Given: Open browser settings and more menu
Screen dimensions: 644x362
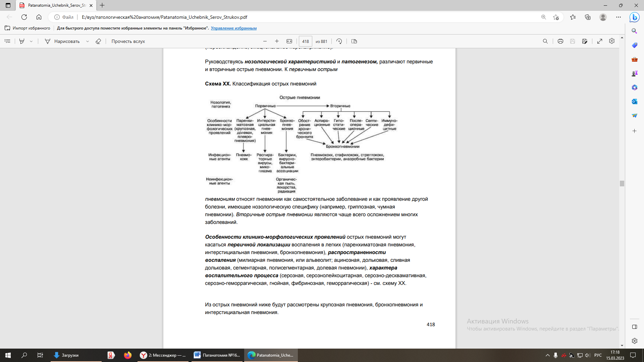Looking at the screenshot, I should coord(619,17).
